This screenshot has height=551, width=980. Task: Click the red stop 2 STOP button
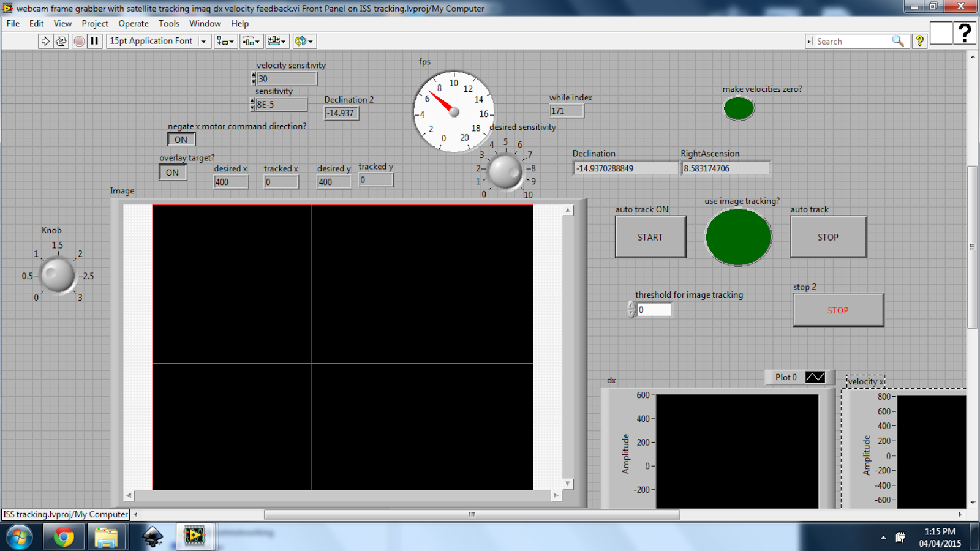tap(838, 310)
